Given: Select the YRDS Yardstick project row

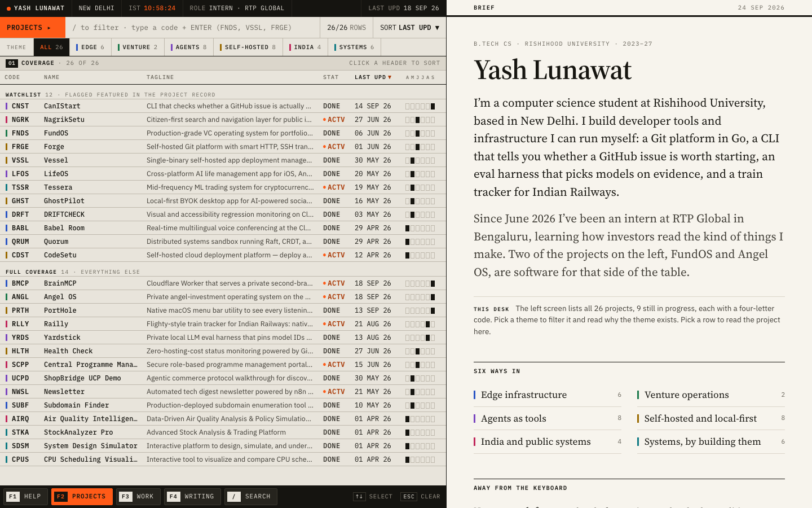Looking at the screenshot, I should point(223,338).
